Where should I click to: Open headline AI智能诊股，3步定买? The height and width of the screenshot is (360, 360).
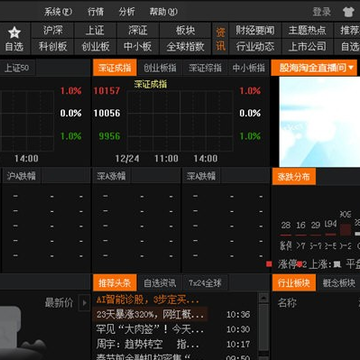[148, 299]
